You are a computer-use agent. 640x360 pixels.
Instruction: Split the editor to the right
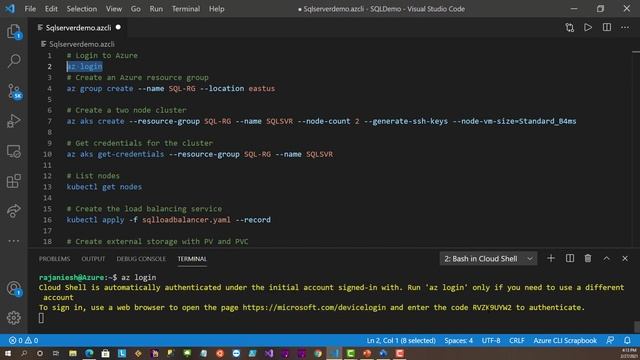(x=607, y=27)
